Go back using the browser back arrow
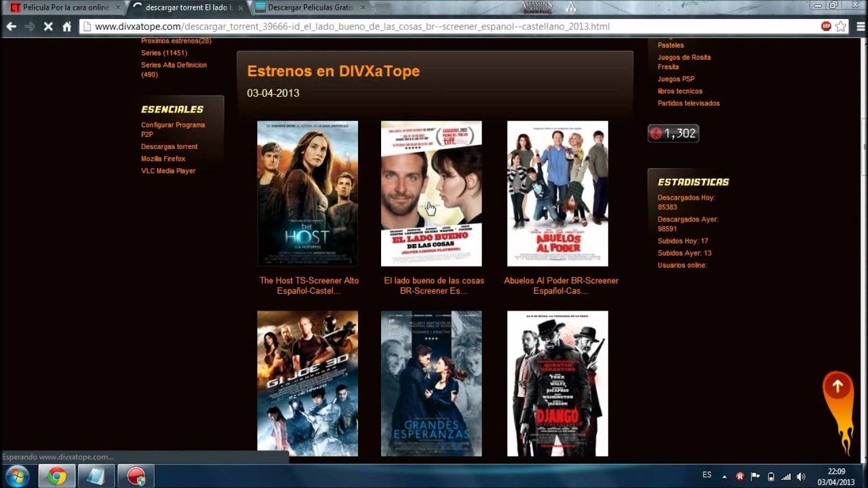Viewport: 868px width, 488px height. (x=11, y=26)
